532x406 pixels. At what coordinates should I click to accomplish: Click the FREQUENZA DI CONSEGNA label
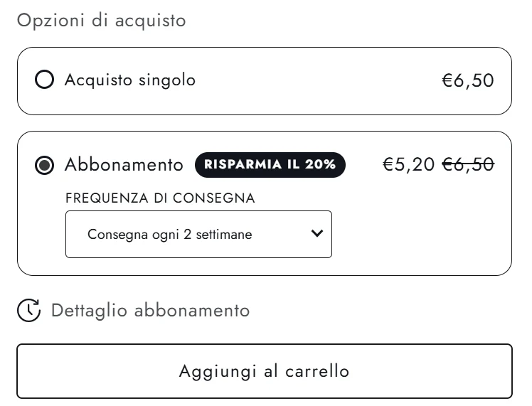160,198
